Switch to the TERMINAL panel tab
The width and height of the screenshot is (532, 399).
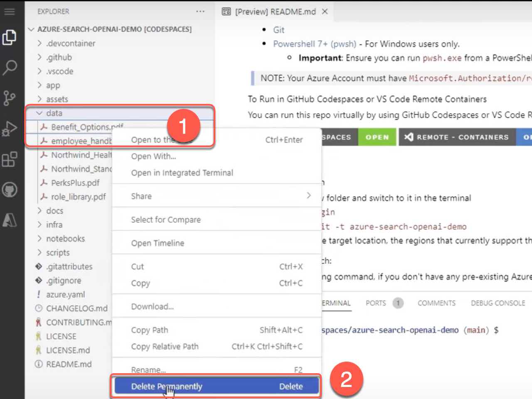336,303
